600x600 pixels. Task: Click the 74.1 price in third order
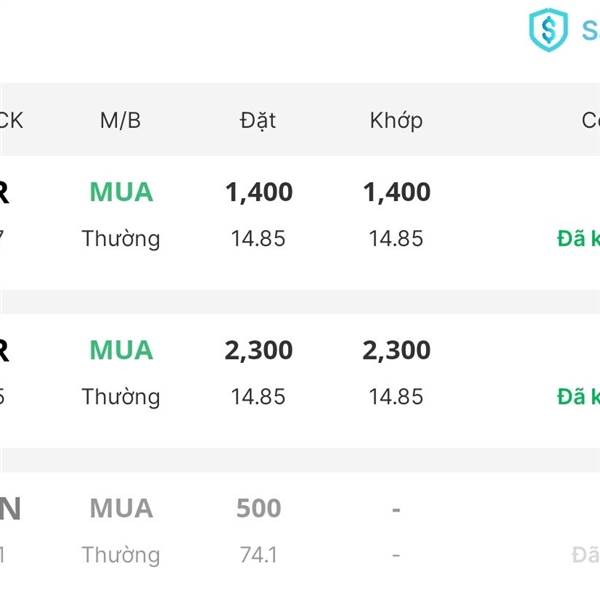[x=258, y=555]
